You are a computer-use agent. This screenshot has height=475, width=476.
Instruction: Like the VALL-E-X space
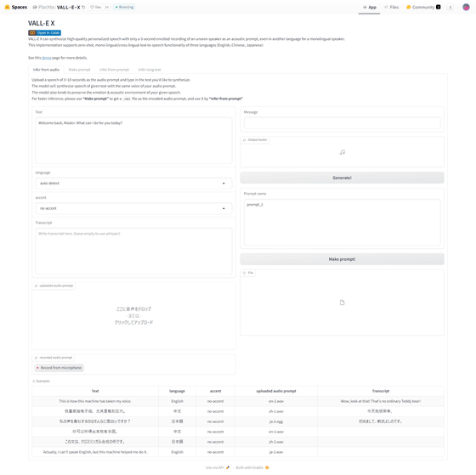click(96, 7)
